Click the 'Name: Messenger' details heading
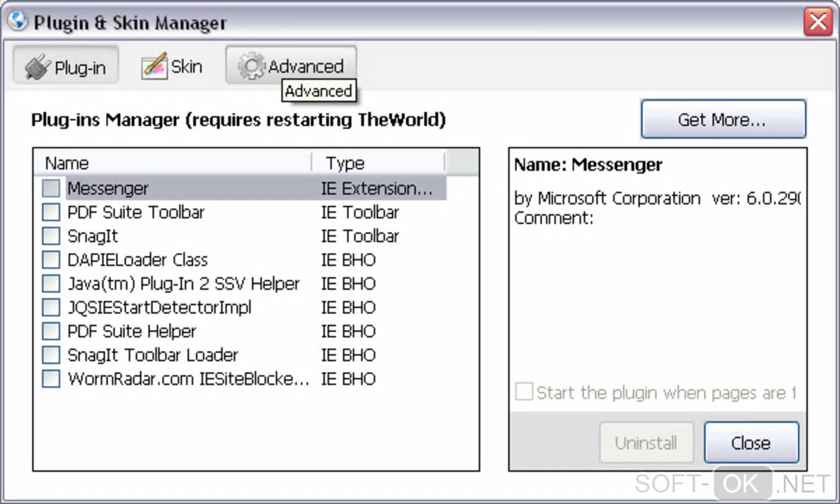 click(588, 165)
